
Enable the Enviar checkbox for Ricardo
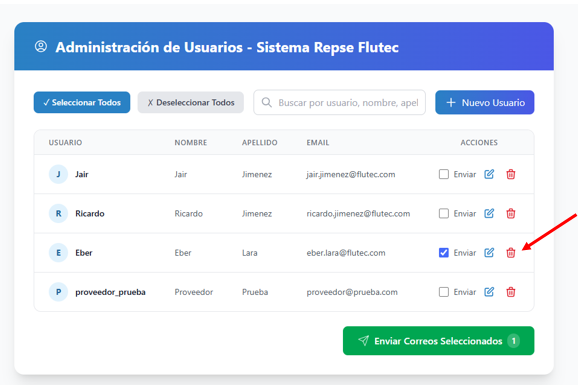[444, 214]
